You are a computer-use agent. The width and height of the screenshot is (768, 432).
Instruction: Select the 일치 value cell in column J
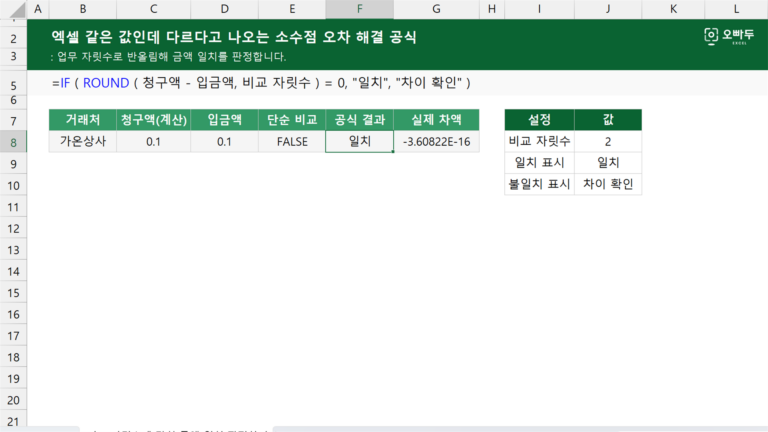[608, 163]
